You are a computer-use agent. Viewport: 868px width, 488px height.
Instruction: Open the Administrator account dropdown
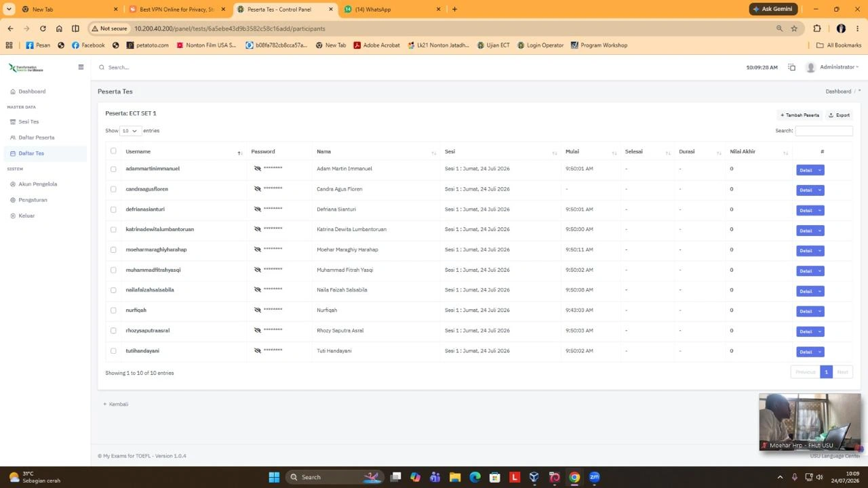tap(839, 67)
